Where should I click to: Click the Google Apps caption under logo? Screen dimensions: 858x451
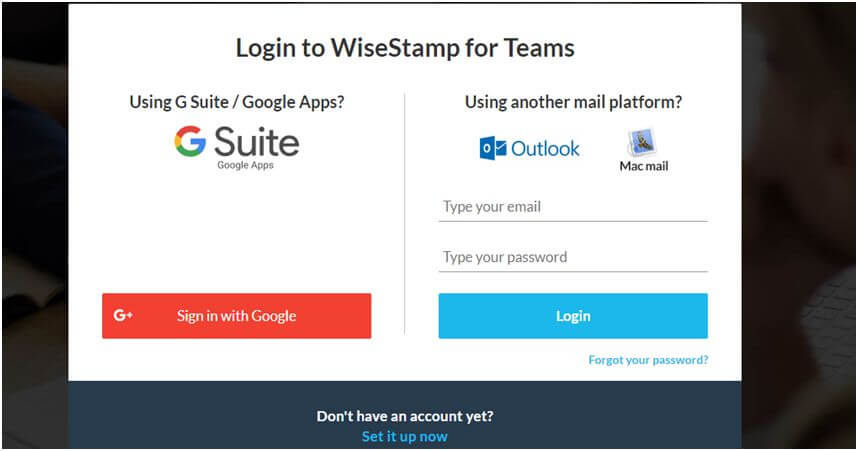(x=245, y=165)
